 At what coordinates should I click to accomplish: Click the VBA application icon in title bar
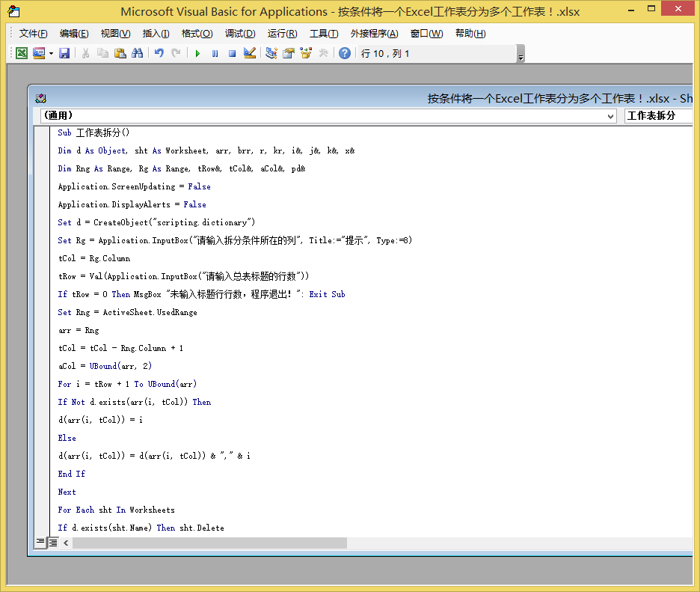[x=14, y=12]
